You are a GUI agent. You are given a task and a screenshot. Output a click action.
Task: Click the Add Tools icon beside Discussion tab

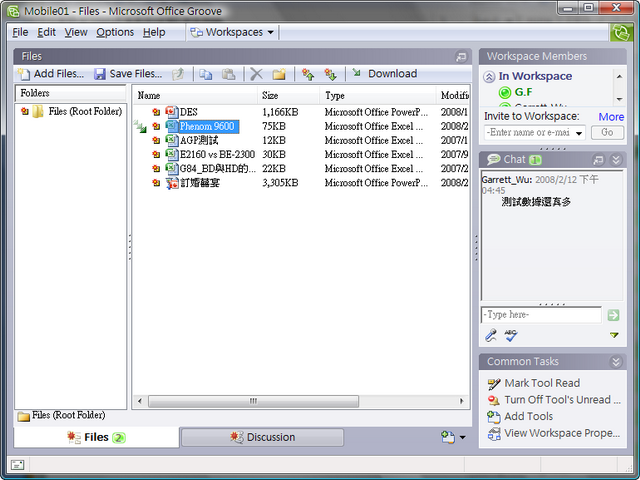pos(448,437)
